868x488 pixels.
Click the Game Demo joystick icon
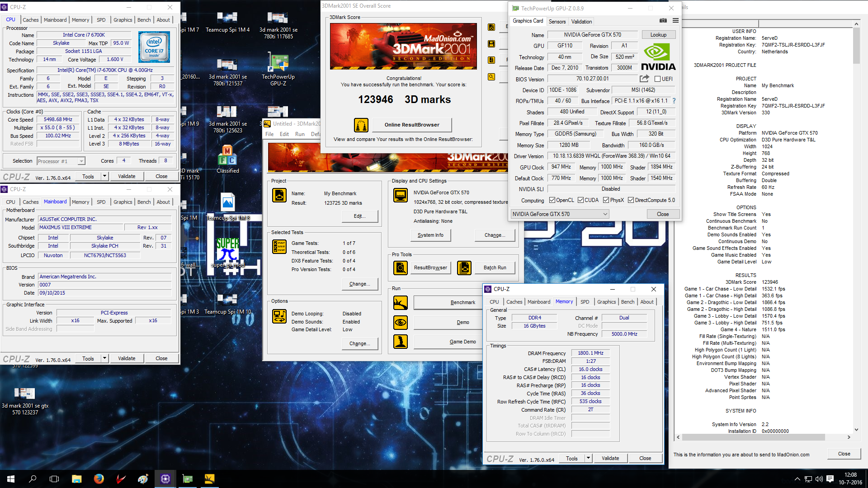point(401,342)
